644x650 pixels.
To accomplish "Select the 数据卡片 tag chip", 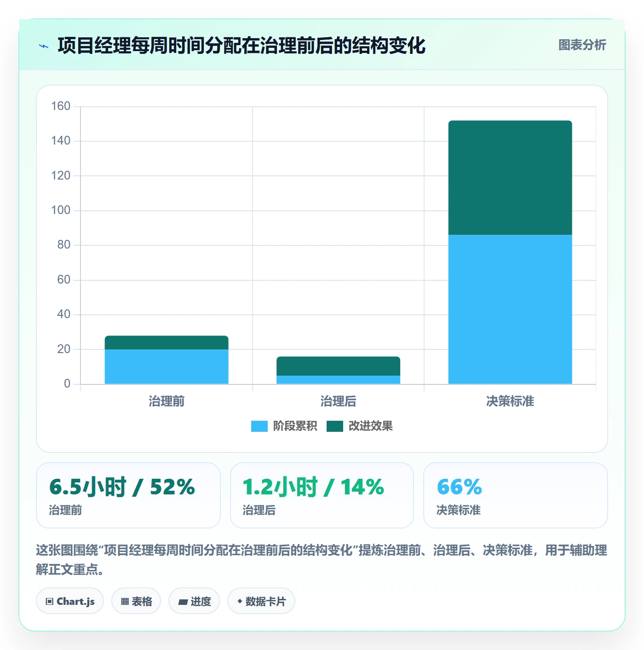I will pos(261,601).
